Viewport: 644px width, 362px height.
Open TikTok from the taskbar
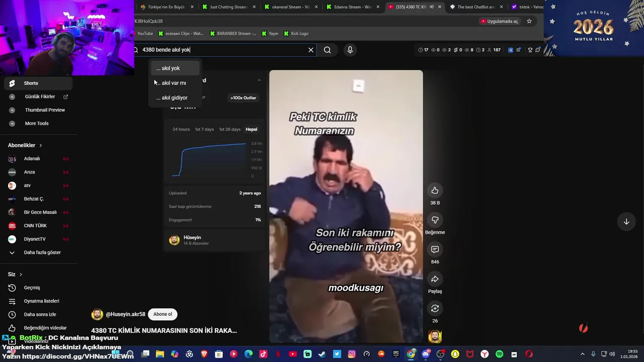(263, 354)
